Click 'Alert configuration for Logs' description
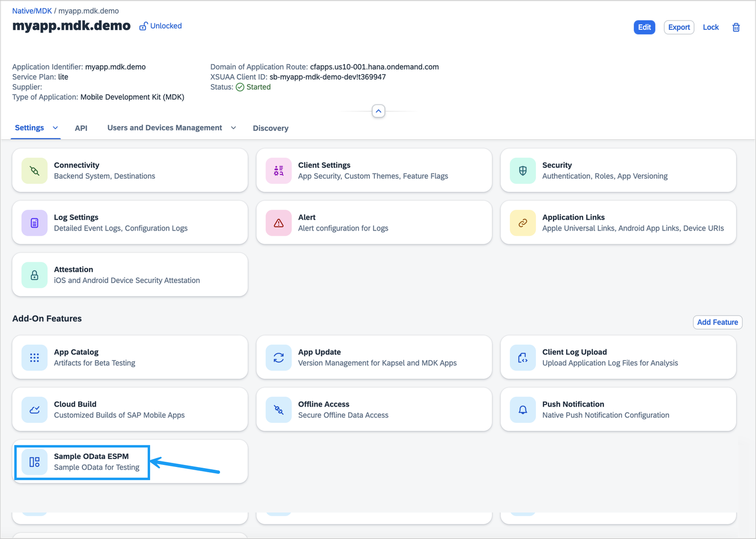 [x=343, y=228]
